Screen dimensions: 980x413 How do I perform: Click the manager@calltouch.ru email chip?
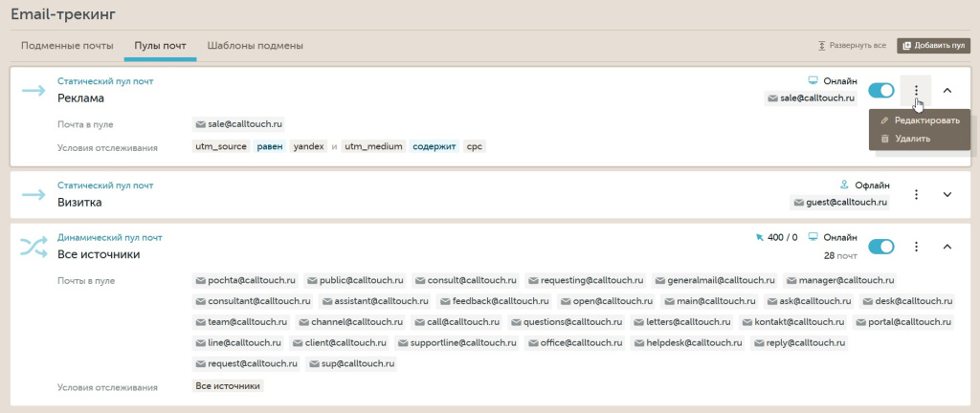(x=840, y=281)
